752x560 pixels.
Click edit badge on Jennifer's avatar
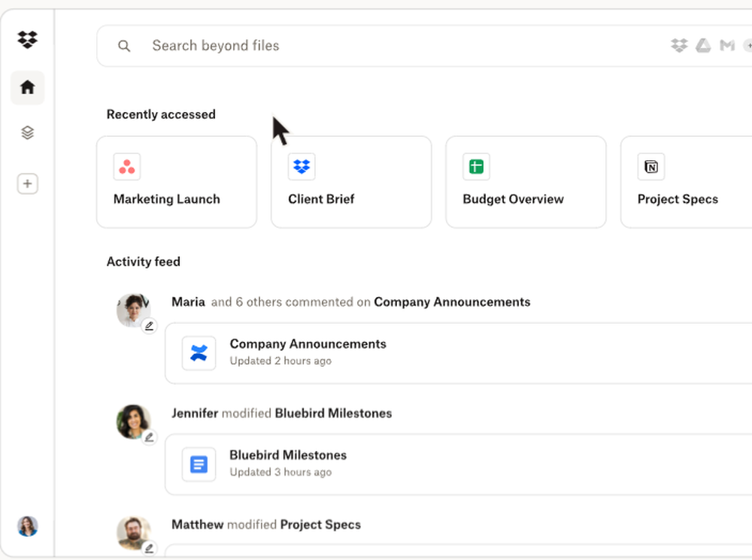(x=149, y=437)
